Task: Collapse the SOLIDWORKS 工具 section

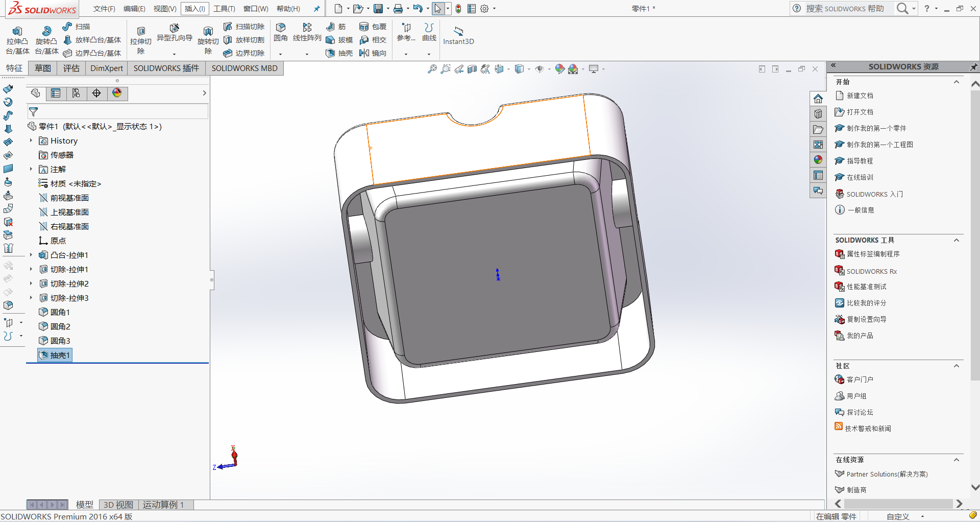Action: [x=956, y=240]
